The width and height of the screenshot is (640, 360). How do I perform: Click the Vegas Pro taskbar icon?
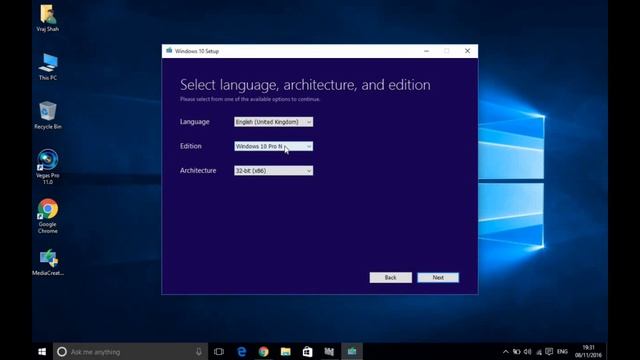[x=329, y=351]
